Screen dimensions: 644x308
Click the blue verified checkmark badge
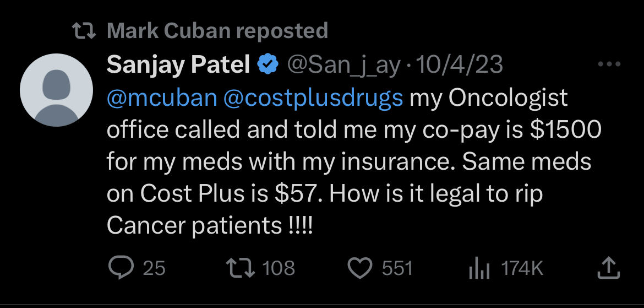[268, 65]
